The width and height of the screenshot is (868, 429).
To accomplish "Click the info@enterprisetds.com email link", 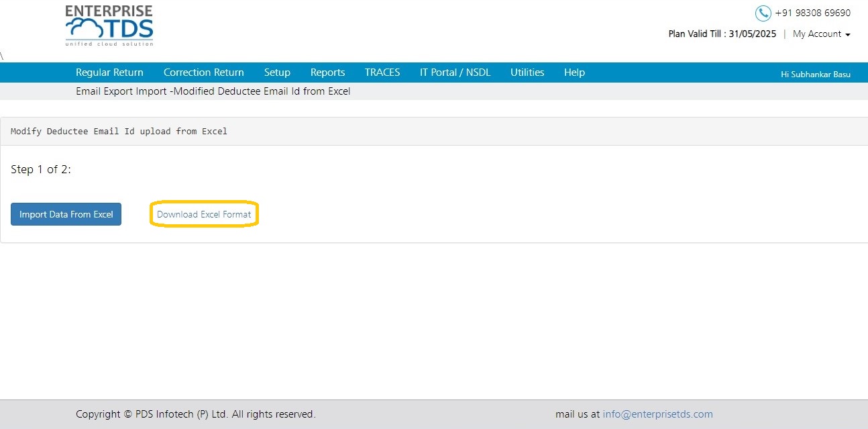I will pos(657,414).
